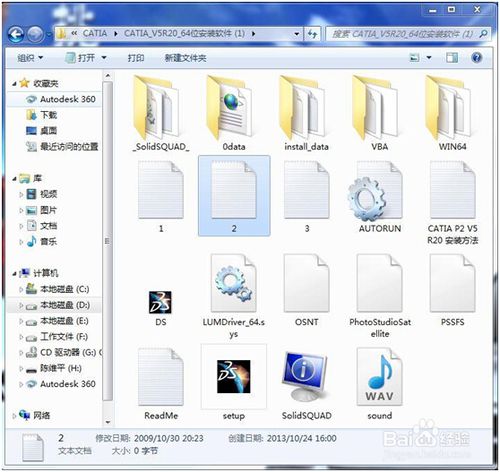The image size is (500, 472).
Task: Click 新建文件夹 in the toolbar
Action: tap(186, 58)
